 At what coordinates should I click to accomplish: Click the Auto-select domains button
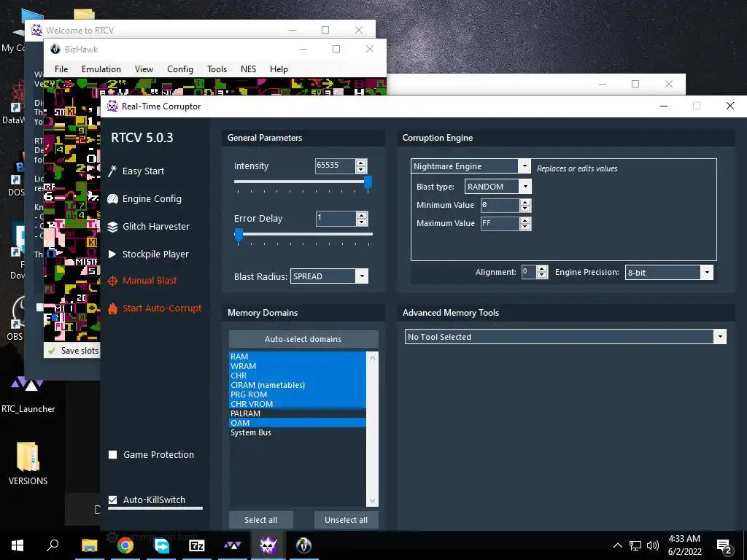coord(303,339)
